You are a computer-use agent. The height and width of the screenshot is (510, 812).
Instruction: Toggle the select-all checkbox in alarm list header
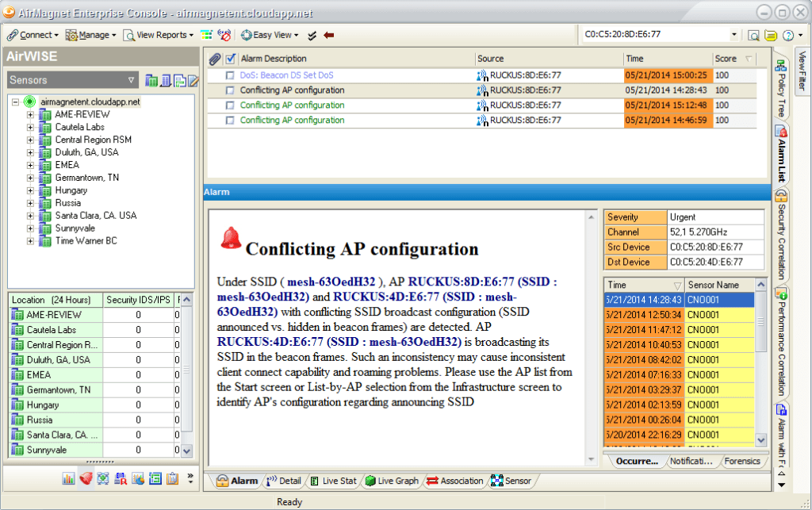231,59
